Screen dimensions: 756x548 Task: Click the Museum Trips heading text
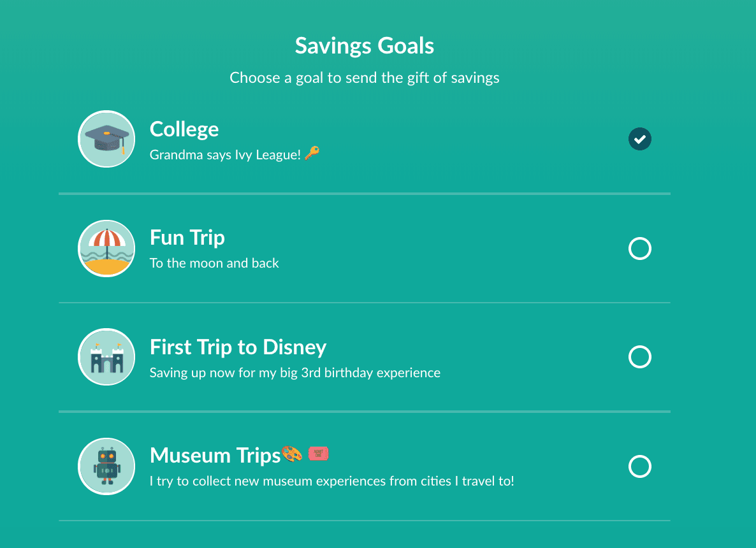coord(215,456)
